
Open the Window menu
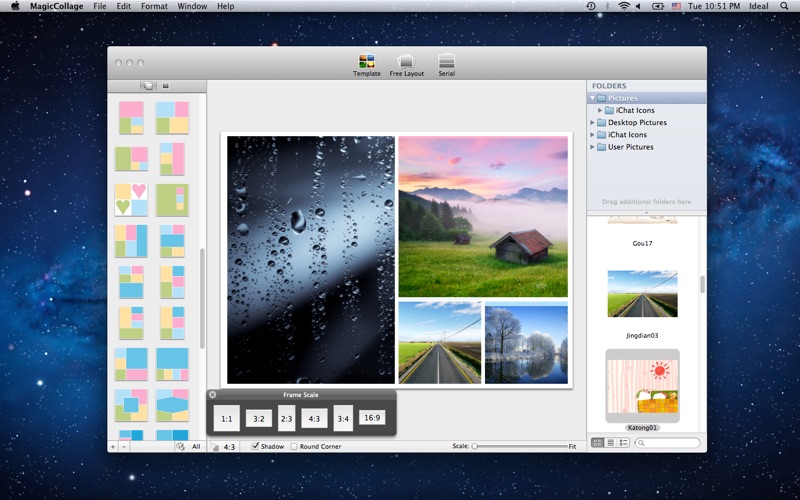(x=192, y=6)
